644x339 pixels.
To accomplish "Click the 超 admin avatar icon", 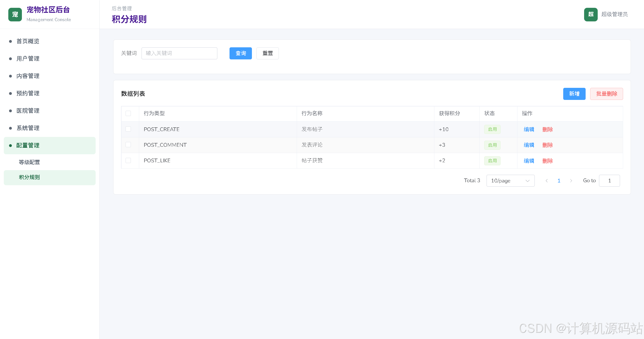I will tap(591, 15).
